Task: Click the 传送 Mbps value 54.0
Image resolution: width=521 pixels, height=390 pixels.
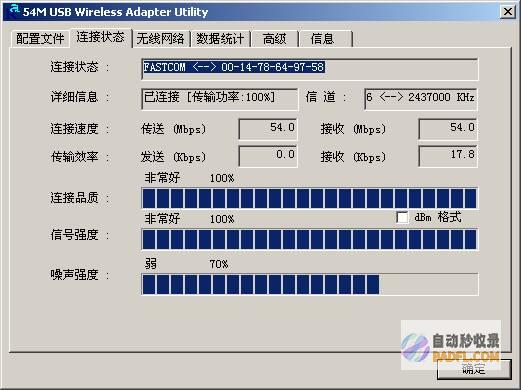Action: coord(268,129)
